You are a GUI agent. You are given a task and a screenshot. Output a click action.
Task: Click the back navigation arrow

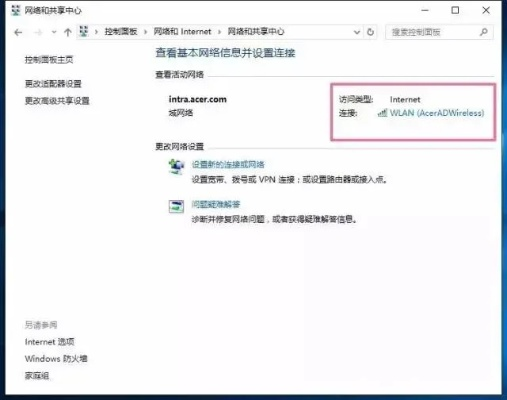coord(18,32)
